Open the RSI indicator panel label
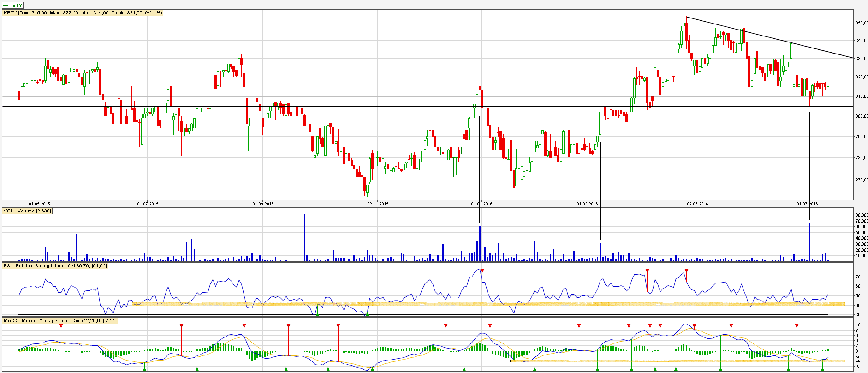 coord(55,266)
